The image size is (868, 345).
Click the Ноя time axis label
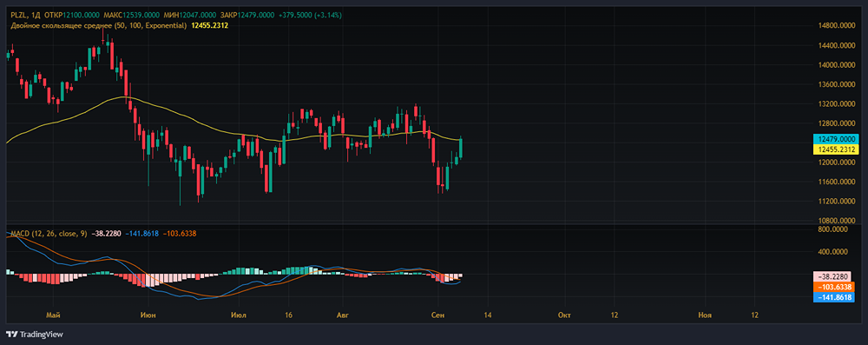[705, 315]
